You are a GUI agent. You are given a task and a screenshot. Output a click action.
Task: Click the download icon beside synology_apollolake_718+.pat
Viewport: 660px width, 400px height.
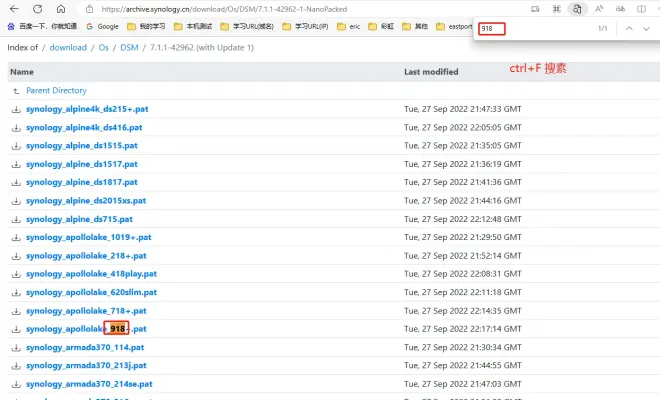point(16,311)
